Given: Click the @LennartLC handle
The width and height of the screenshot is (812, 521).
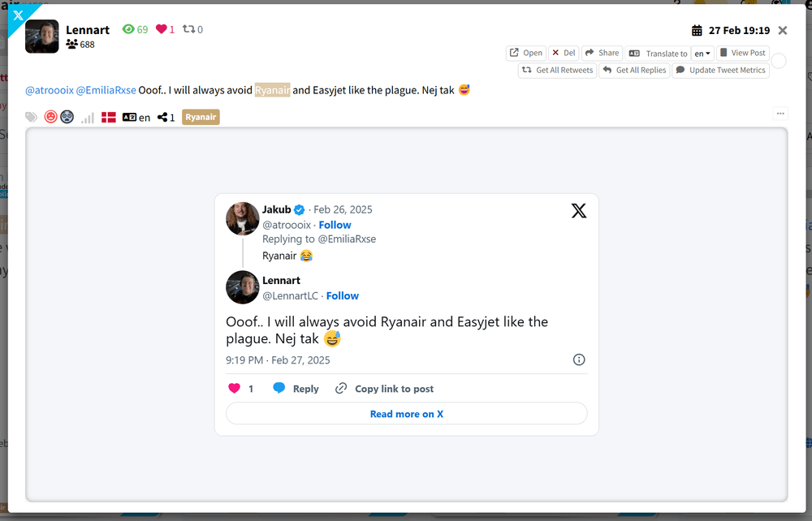Looking at the screenshot, I should coord(290,296).
